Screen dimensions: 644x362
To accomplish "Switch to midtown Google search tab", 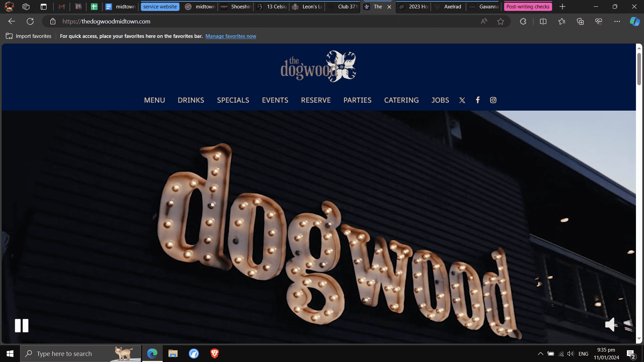I will coord(200,7).
